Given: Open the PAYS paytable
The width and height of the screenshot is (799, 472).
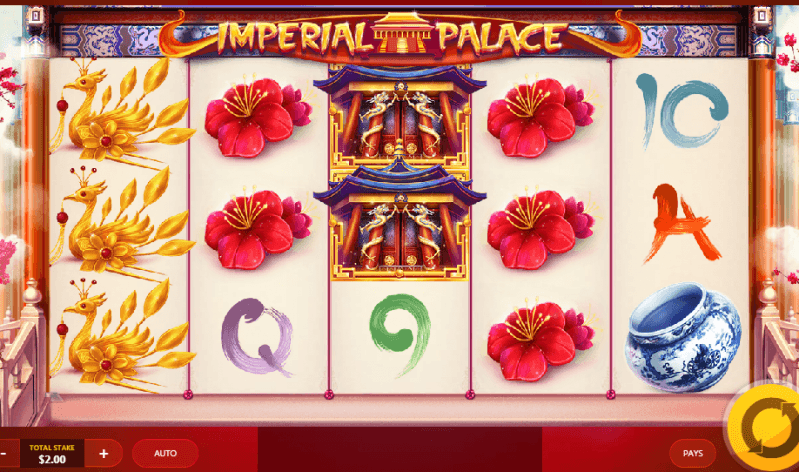Looking at the screenshot, I should coord(693,453).
